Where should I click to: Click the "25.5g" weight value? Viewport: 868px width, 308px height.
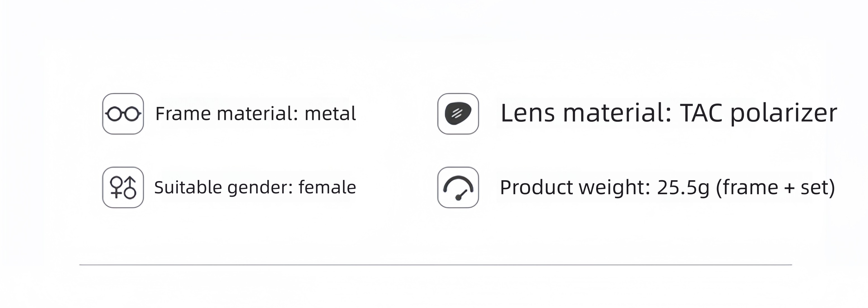(683, 188)
